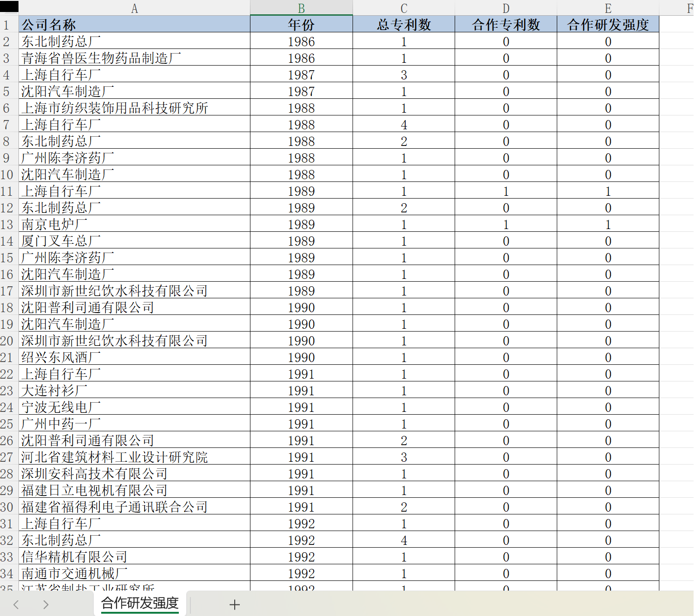This screenshot has width=694, height=616.
Task: Select column B header
Action: coord(301,8)
